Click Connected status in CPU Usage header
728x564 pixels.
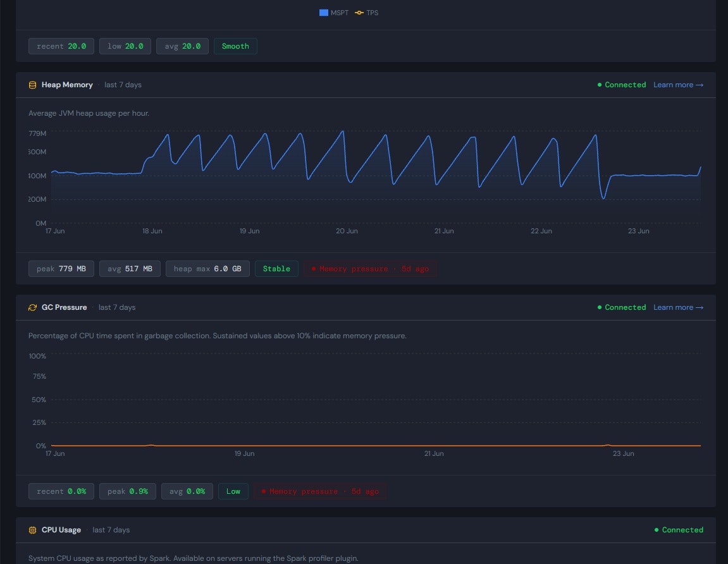(679, 530)
